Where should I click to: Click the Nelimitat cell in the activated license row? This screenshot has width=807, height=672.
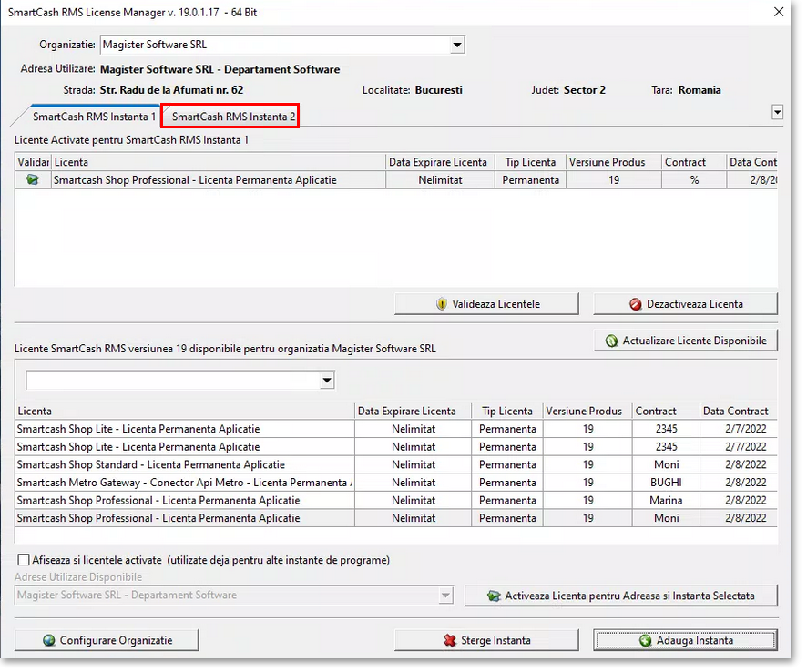[x=440, y=180]
